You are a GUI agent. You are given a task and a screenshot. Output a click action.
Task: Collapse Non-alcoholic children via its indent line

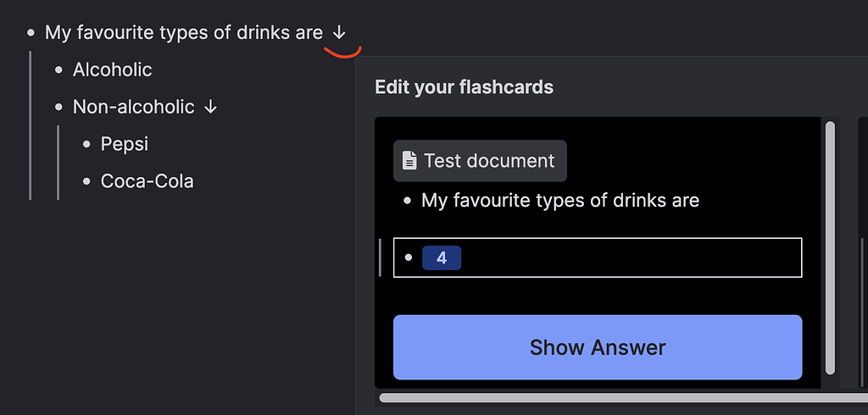(x=58, y=163)
